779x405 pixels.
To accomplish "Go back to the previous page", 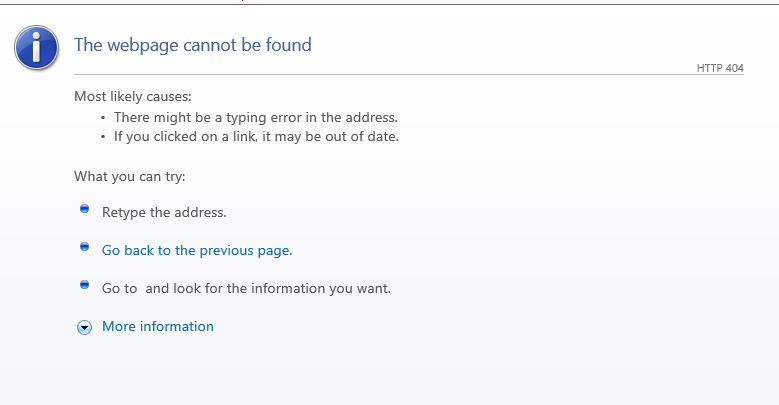I will click(197, 250).
